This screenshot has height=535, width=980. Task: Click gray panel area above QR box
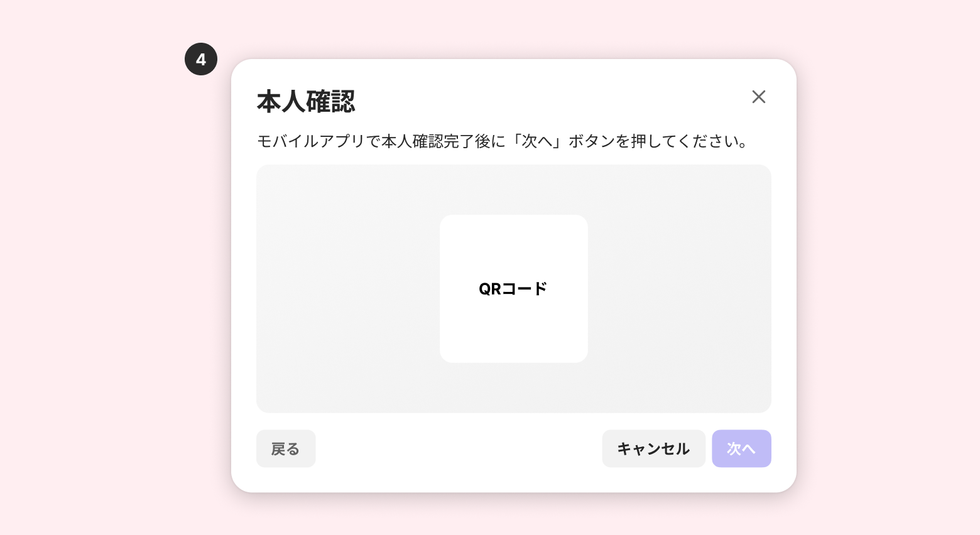point(514,190)
